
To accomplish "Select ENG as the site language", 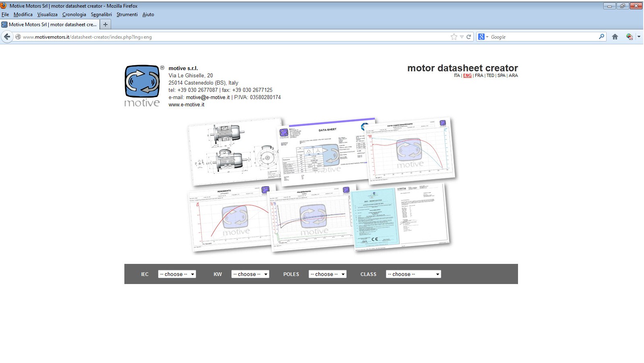I will pyautogui.click(x=467, y=75).
